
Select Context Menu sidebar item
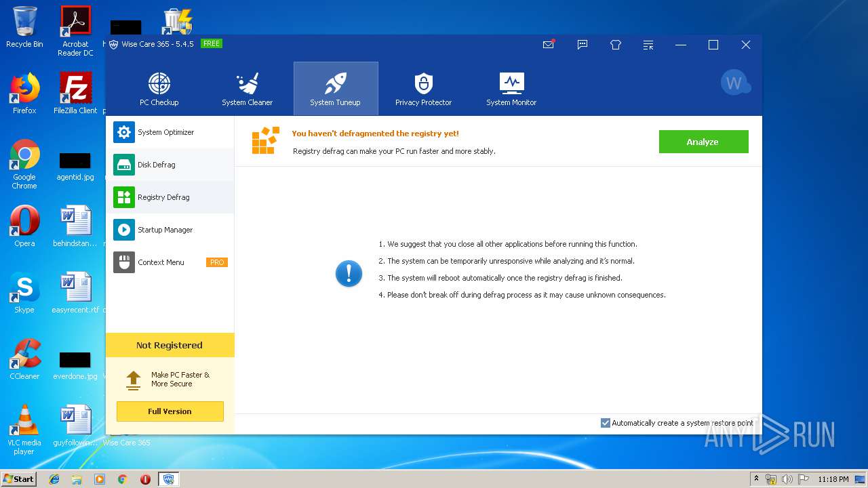pyautogui.click(x=170, y=262)
